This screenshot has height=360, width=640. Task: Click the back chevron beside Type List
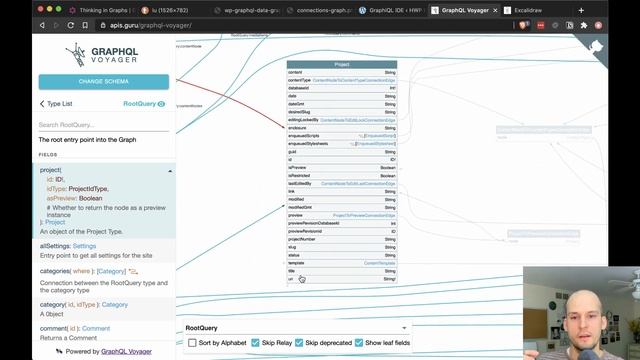click(x=42, y=104)
